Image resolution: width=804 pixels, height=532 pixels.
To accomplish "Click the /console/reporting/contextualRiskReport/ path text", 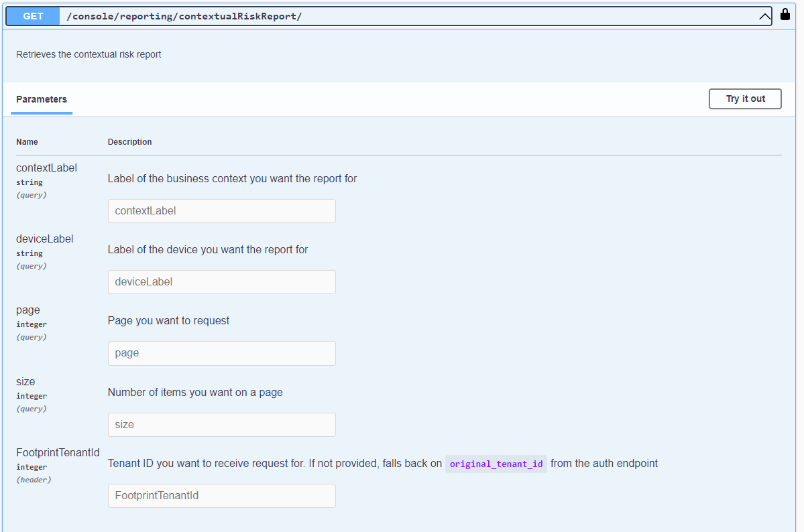I will tap(184, 17).
